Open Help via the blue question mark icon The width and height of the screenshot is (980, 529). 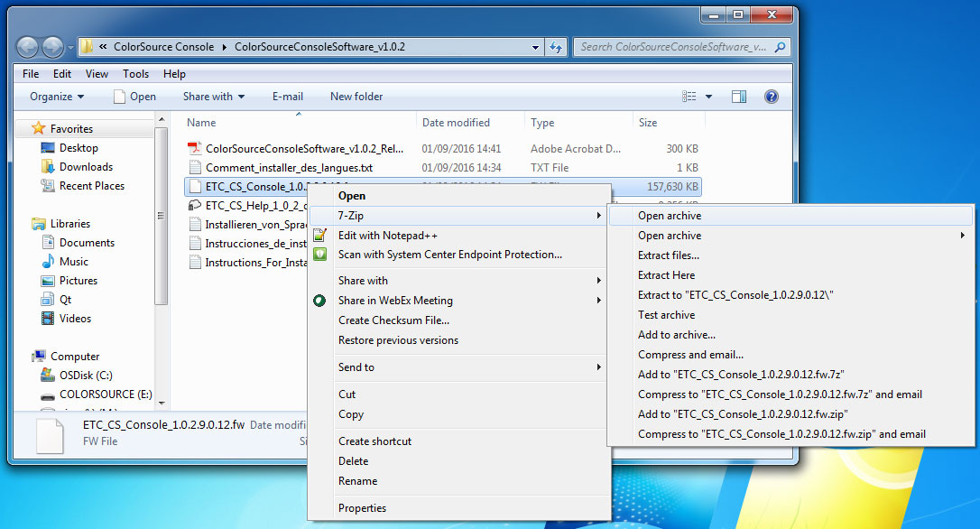coord(772,97)
